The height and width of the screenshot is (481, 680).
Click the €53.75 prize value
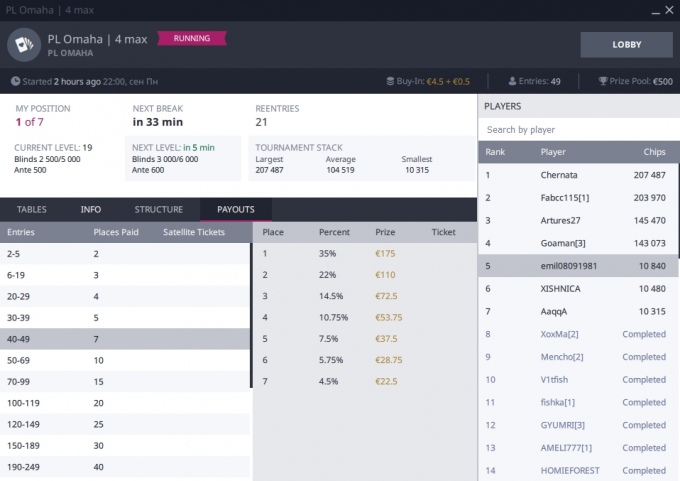point(389,317)
